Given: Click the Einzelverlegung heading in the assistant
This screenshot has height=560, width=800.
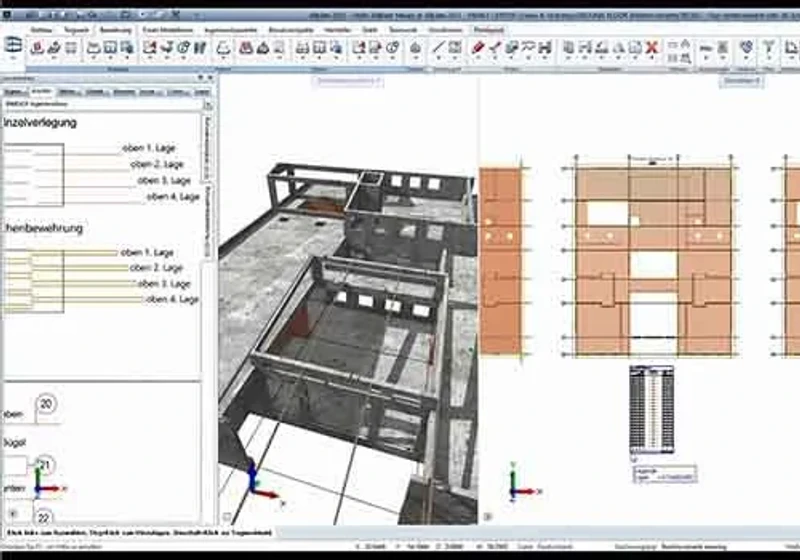Looking at the screenshot, I should 40,122.
